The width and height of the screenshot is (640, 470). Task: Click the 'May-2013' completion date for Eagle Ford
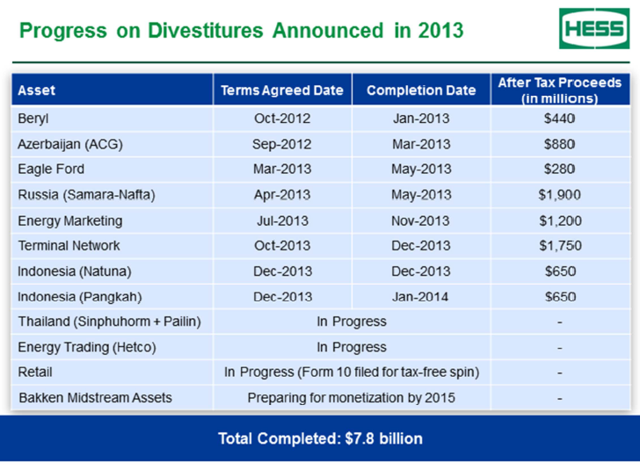pos(421,169)
